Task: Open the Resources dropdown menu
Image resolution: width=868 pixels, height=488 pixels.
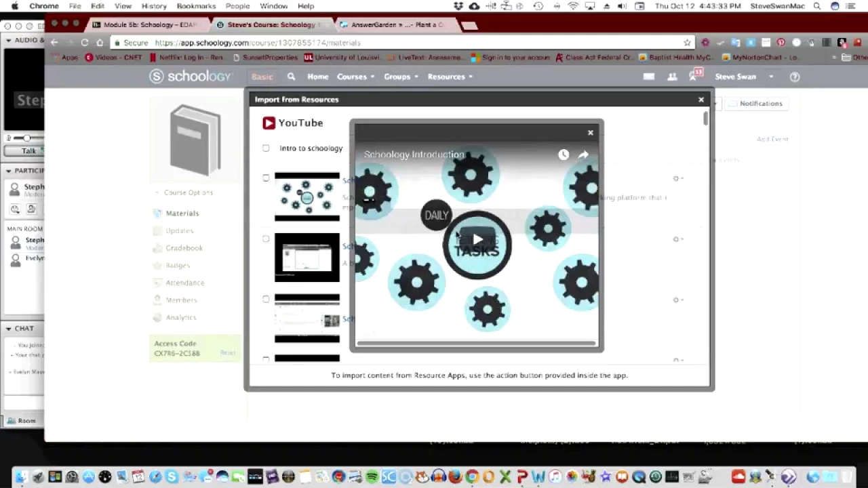Action: pos(450,77)
